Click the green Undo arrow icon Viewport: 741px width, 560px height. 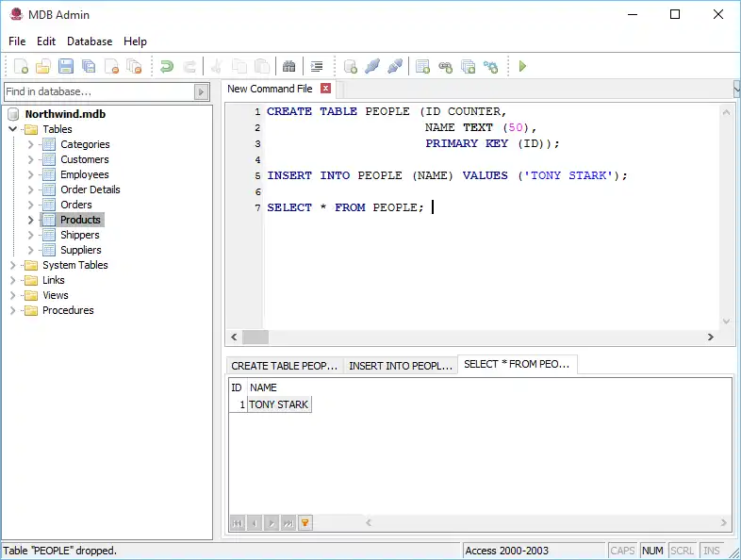(x=167, y=66)
